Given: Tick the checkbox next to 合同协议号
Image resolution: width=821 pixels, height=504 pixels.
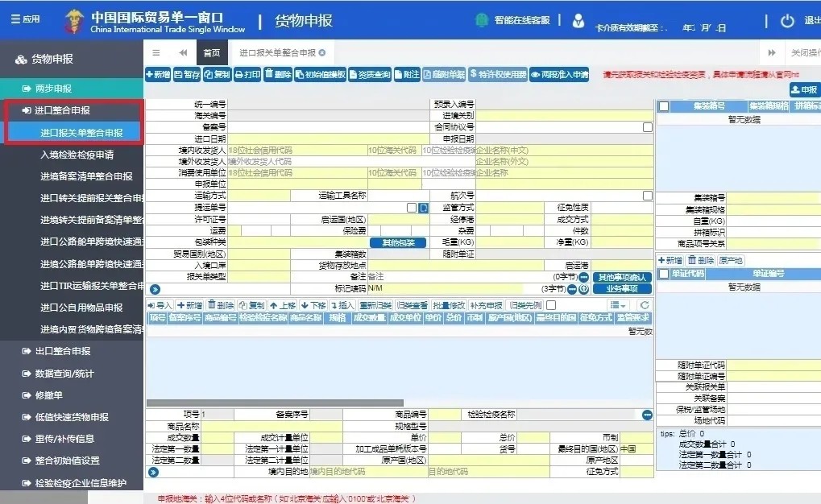Looking at the screenshot, I should (648, 127).
